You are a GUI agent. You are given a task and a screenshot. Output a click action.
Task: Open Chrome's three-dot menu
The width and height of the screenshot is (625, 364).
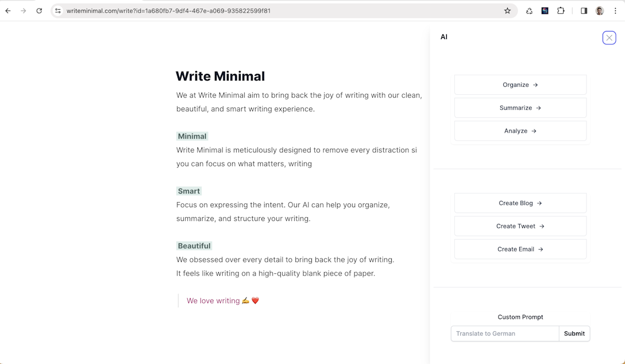coord(615,10)
